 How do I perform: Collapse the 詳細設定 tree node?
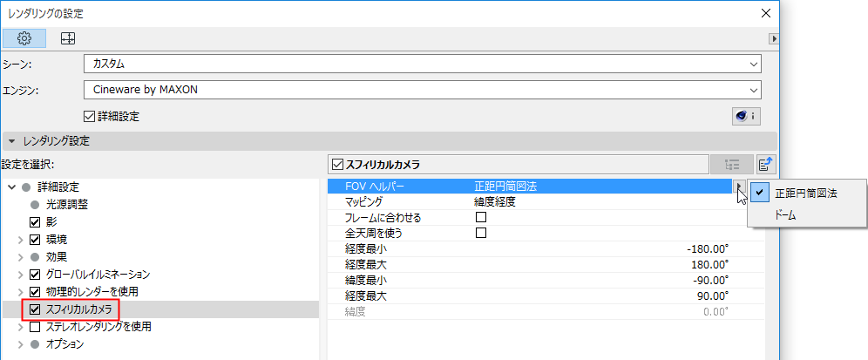click(12, 187)
